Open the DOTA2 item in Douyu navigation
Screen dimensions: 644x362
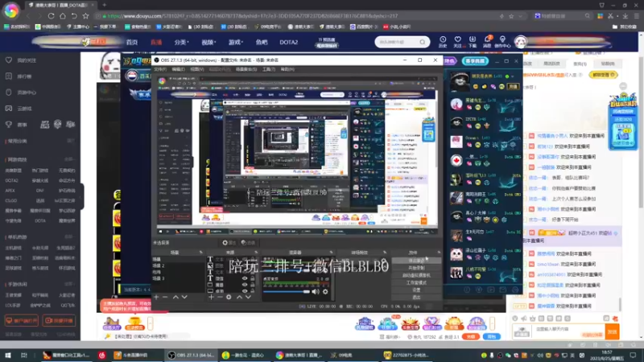289,42
